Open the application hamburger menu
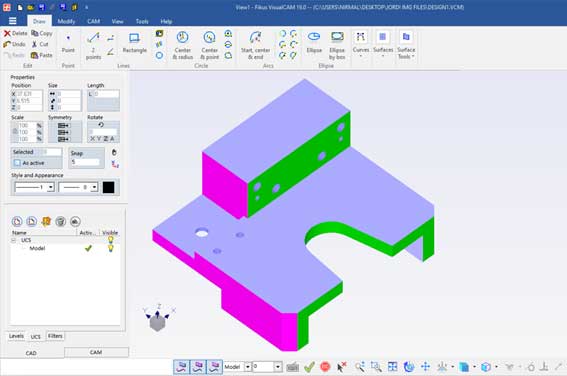This screenshot has height=376, width=567. coord(13,21)
